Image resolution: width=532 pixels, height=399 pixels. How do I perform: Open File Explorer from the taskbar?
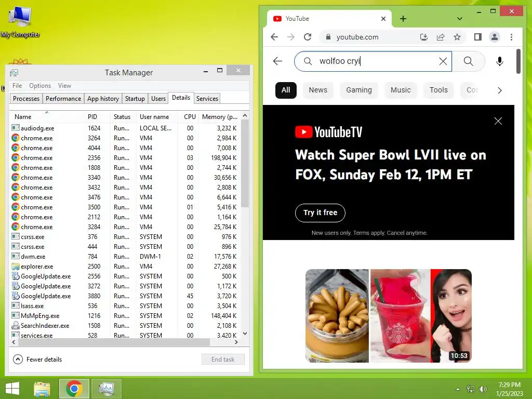pyautogui.click(x=42, y=389)
